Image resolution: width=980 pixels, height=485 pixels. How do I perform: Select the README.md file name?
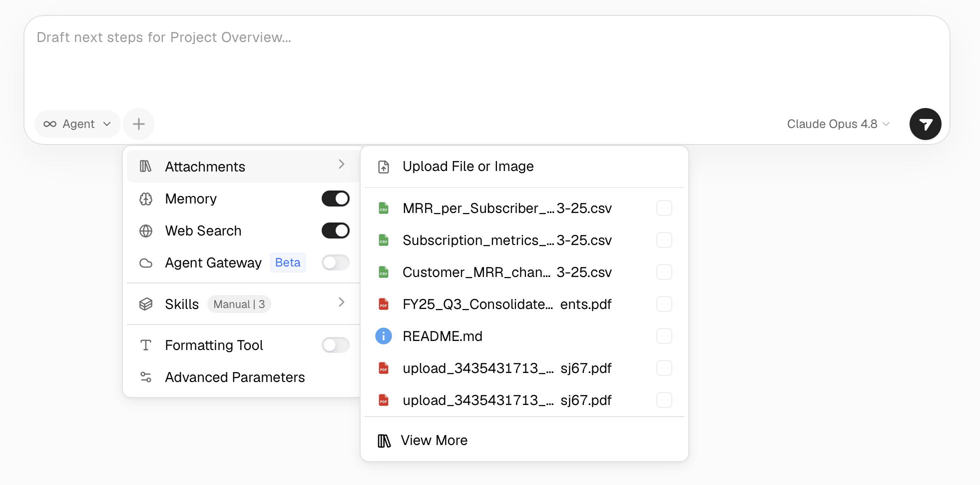[x=443, y=336]
